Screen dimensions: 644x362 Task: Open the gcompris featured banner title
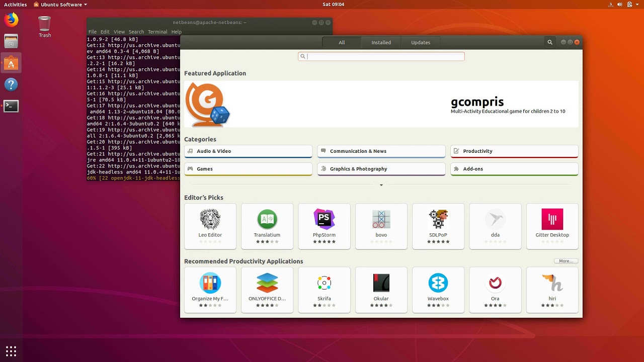[x=477, y=102]
